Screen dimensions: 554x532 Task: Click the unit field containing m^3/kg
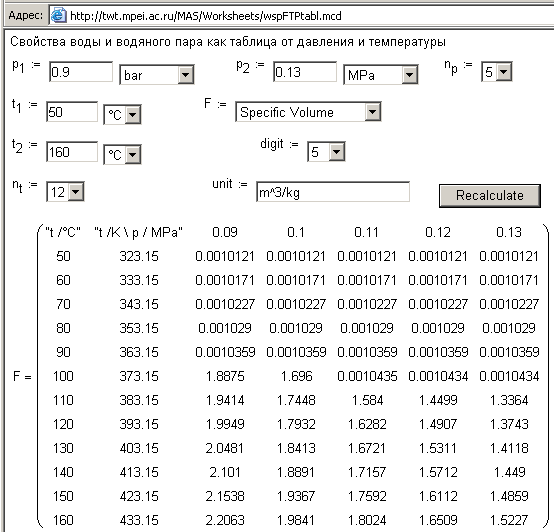[x=333, y=192]
